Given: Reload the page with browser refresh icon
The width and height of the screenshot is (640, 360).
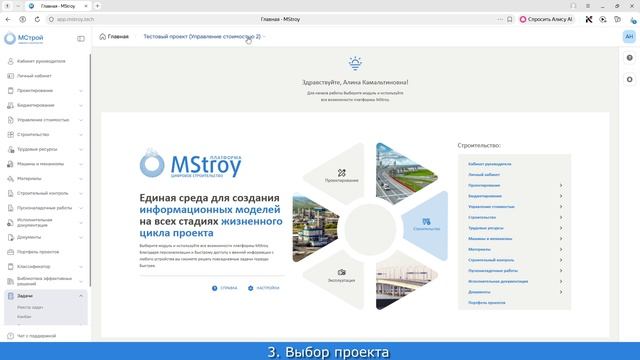Looking at the screenshot, I should tap(37, 19).
